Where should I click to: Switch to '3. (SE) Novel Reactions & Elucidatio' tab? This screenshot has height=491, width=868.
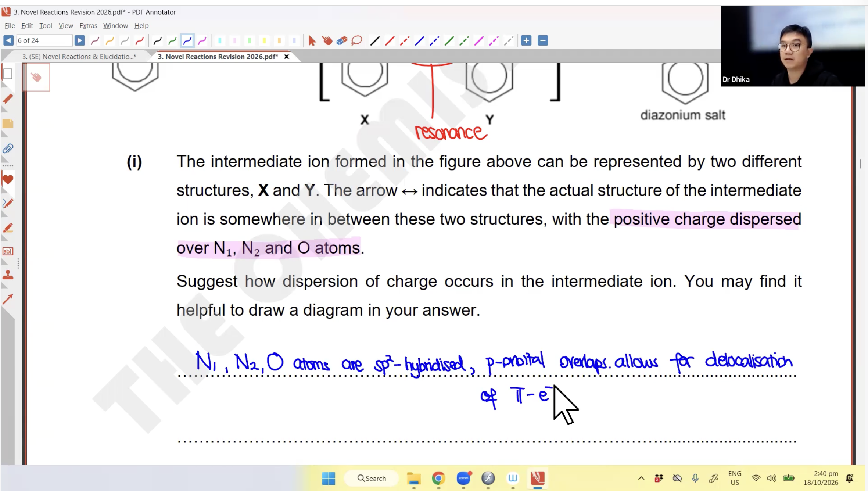click(79, 57)
